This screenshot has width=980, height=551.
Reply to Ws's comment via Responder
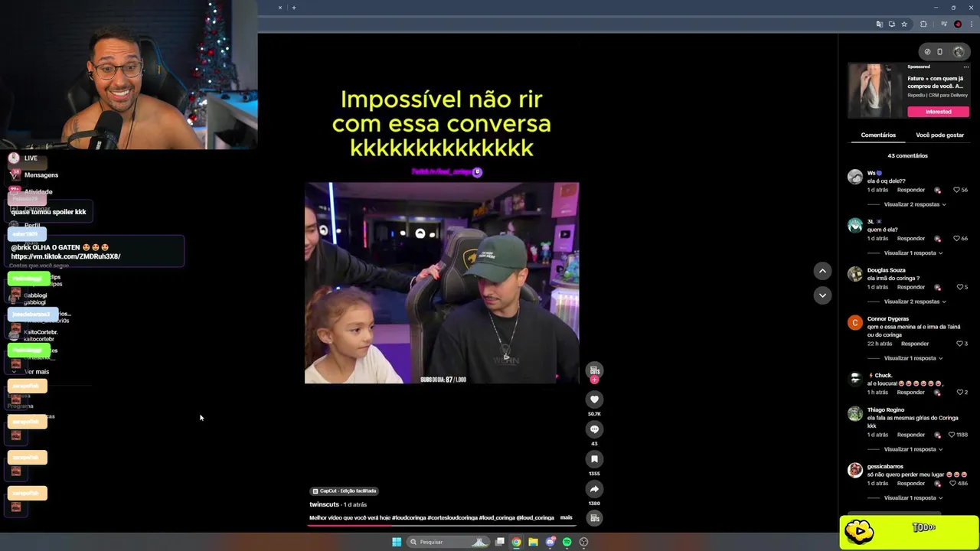coord(911,190)
